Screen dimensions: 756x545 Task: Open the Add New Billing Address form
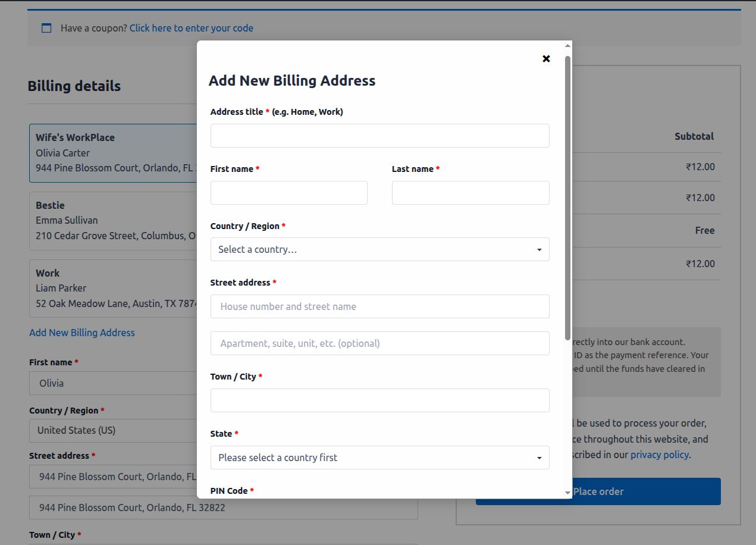pyautogui.click(x=82, y=333)
